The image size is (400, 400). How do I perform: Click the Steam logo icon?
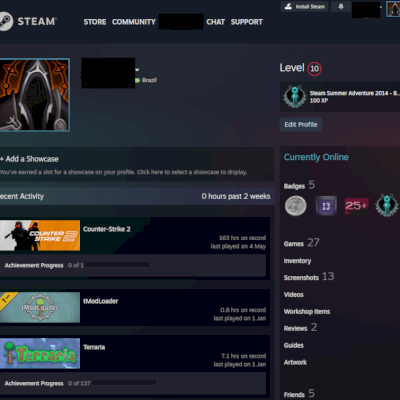[x=6, y=21]
